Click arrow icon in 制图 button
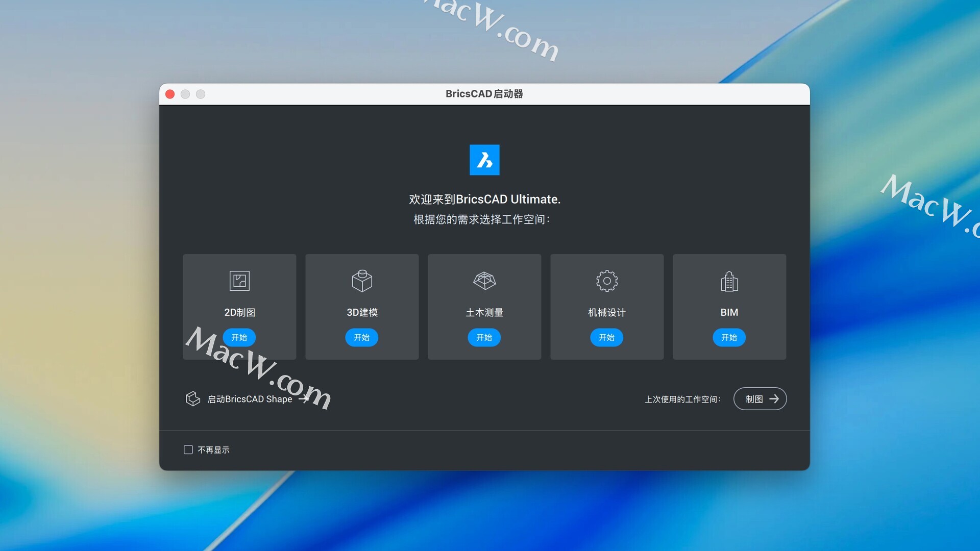Screen dimensions: 980x551 pyautogui.click(x=774, y=398)
